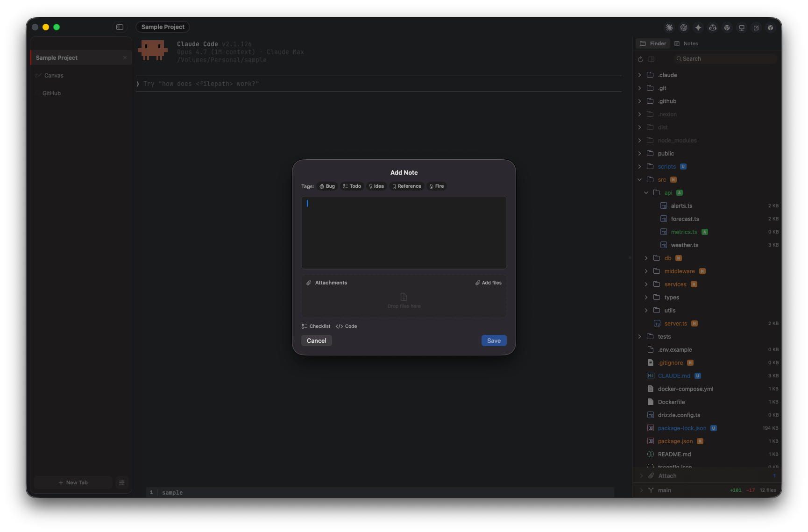Select the CLAUDE.md markdown file icon
The image size is (808, 532).
tap(651, 376)
